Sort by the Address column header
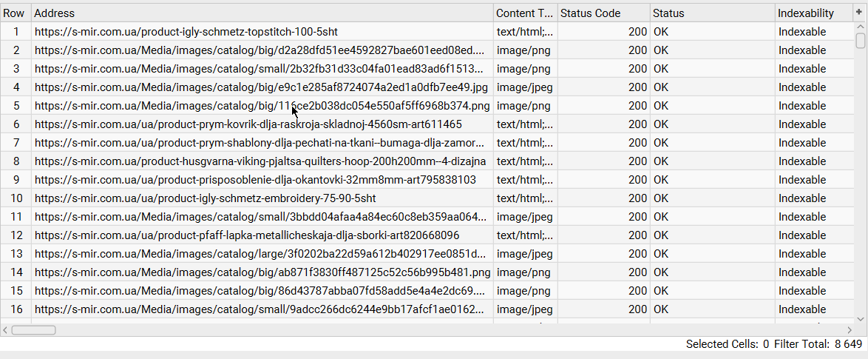The height and width of the screenshot is (359, 868). [262, 13]
